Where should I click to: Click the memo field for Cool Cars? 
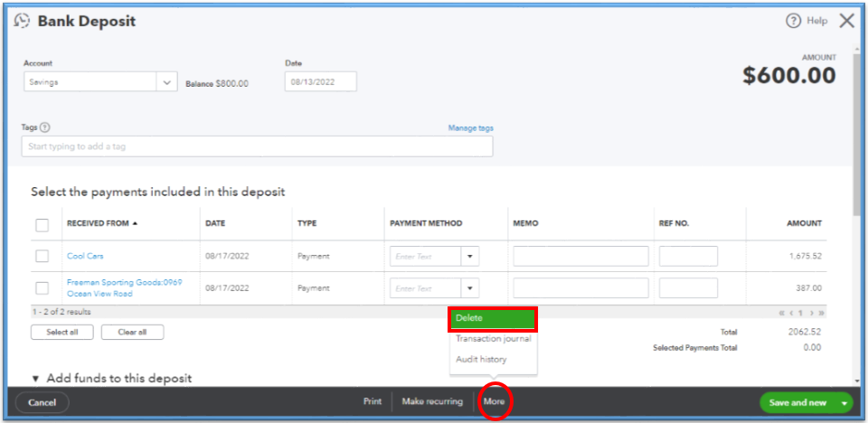(580, 257)
